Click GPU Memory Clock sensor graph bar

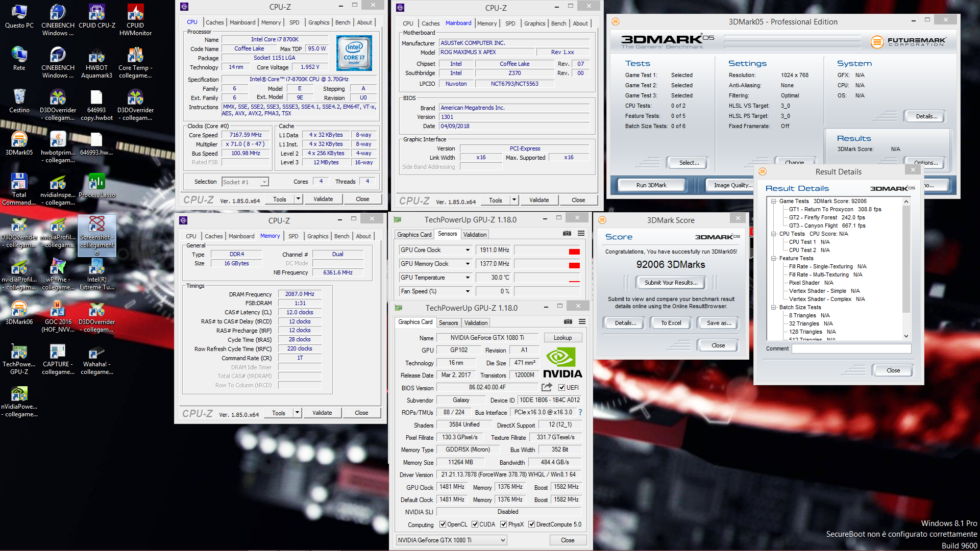[x=547, y=264]
